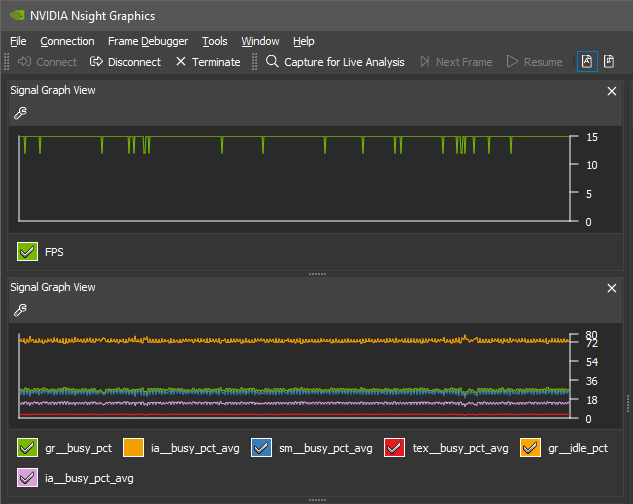Click the splitter handle between the graph panels
633x504 pixels.
[317, 274]
